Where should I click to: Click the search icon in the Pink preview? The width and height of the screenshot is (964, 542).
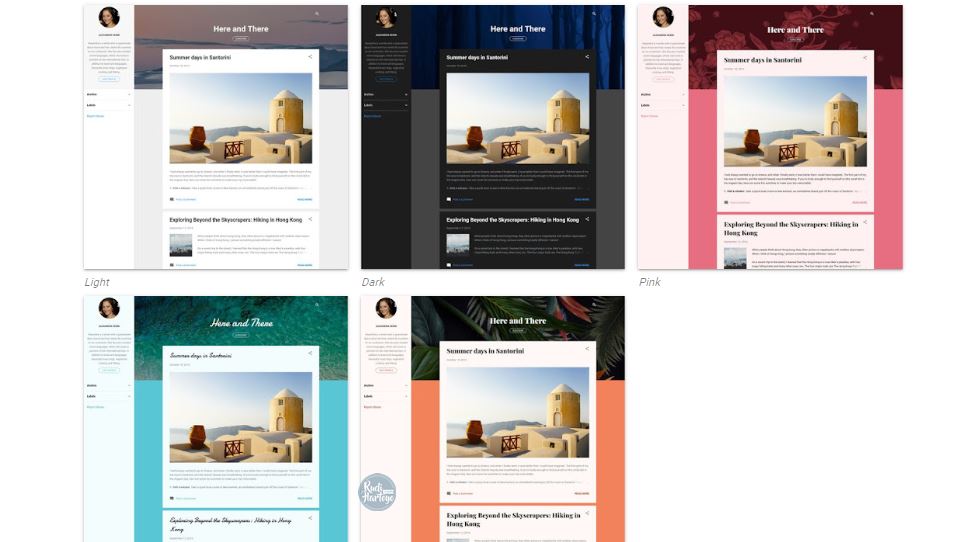[x=872, y=14]
